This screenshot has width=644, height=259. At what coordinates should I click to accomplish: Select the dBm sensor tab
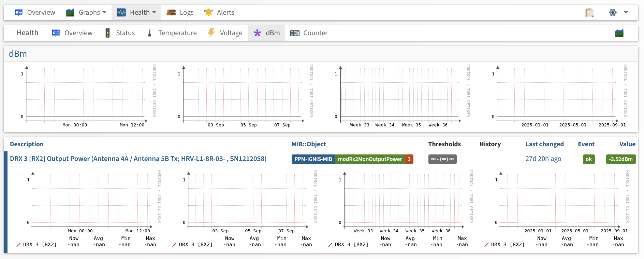266,33
